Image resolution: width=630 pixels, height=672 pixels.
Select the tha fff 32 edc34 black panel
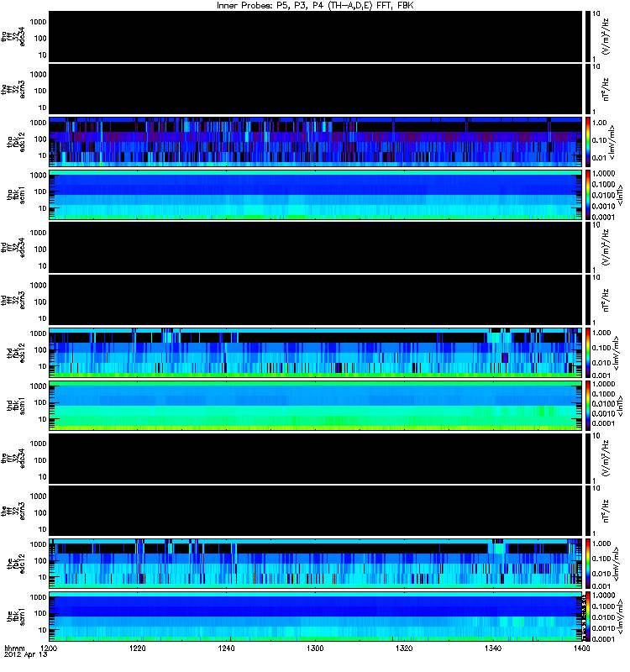click(x=315, y=37)
